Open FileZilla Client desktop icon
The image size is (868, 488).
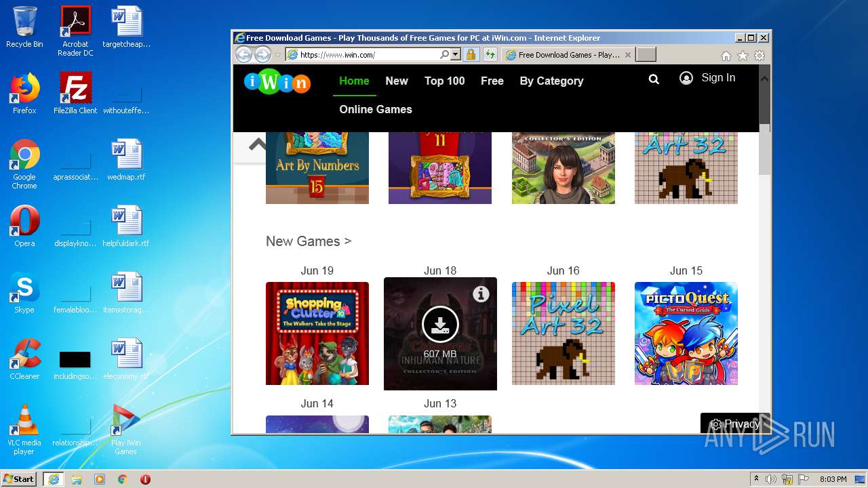pyautogui.click(x=75, y=94)
